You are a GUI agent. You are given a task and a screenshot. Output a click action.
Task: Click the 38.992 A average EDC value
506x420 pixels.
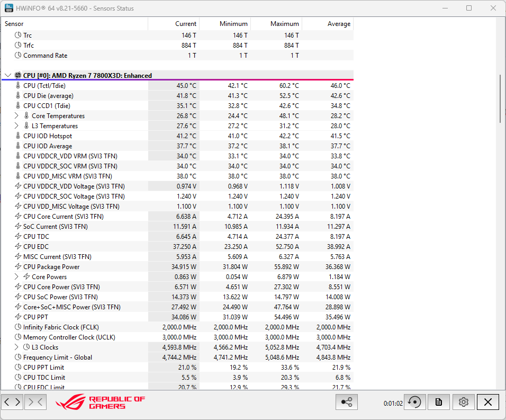coord(339,246)
